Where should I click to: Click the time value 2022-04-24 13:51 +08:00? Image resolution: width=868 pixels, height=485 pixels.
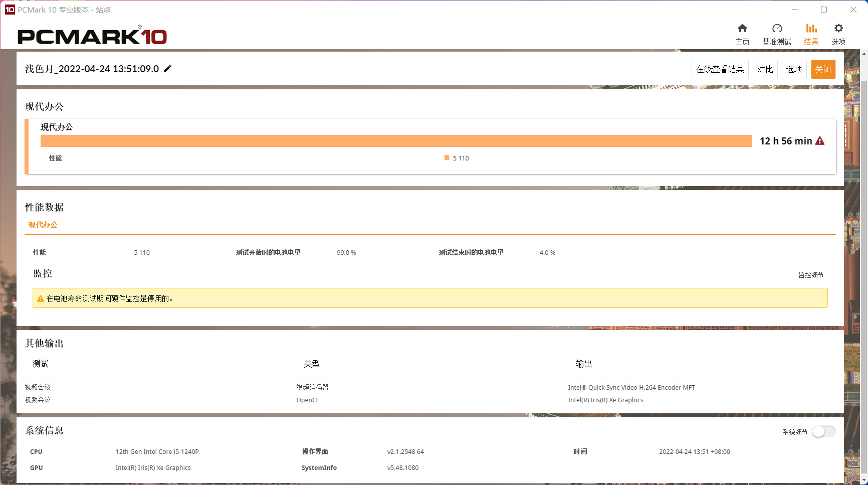pos(695,452)
